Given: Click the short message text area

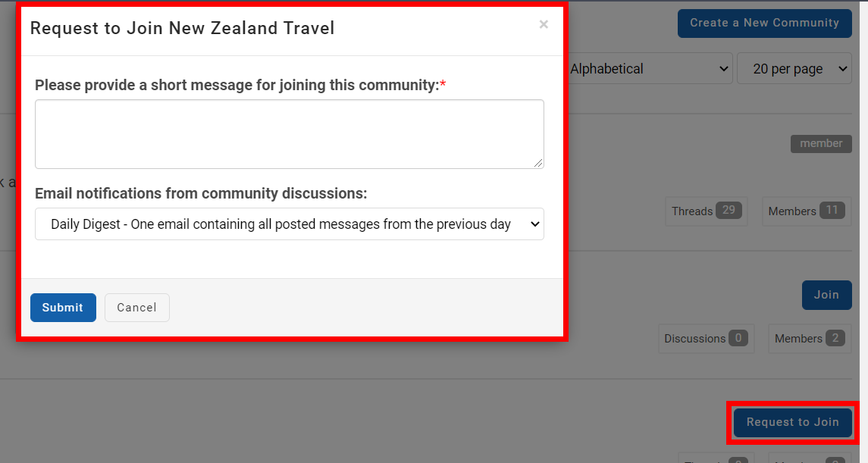Looking at the screenshot, I should [x=289, y=133].
